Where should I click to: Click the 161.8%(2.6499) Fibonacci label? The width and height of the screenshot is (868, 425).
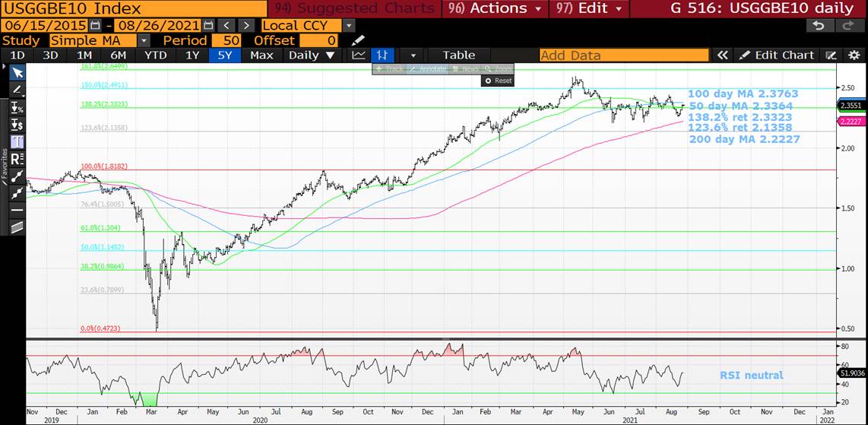(104, 66)
